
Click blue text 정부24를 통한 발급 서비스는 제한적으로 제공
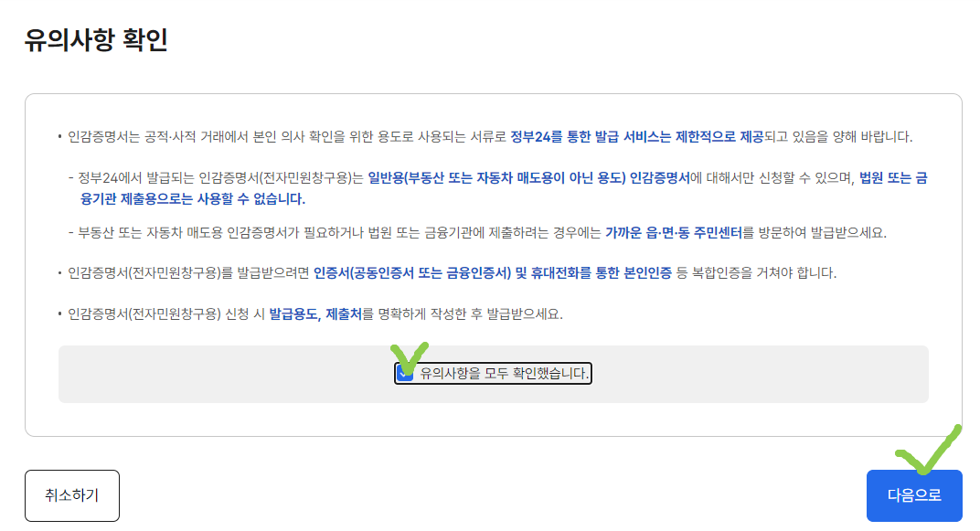coord(637,137)
